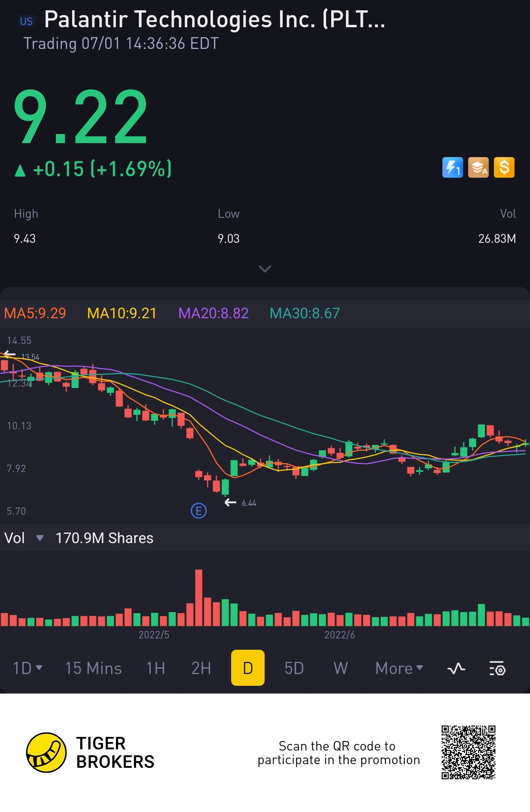
Task: Tap the 2022/6 date axis label
Action: tap(340, 635)
